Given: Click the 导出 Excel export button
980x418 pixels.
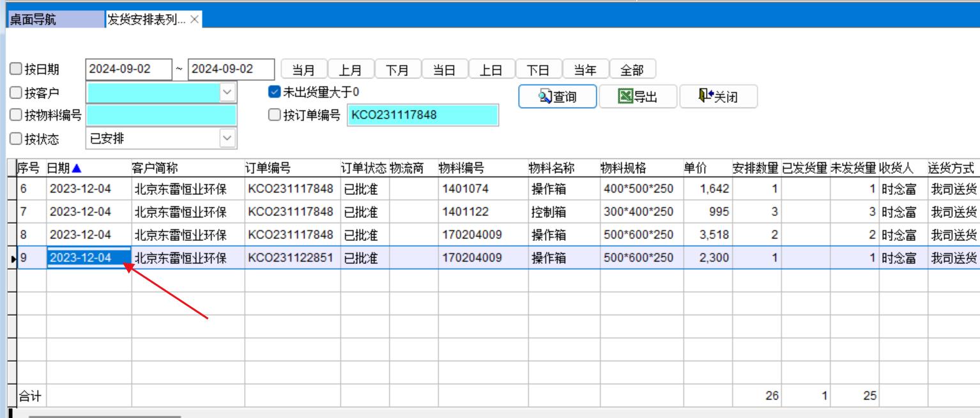Looking at the screenshot, I should (x=638, y=97).
